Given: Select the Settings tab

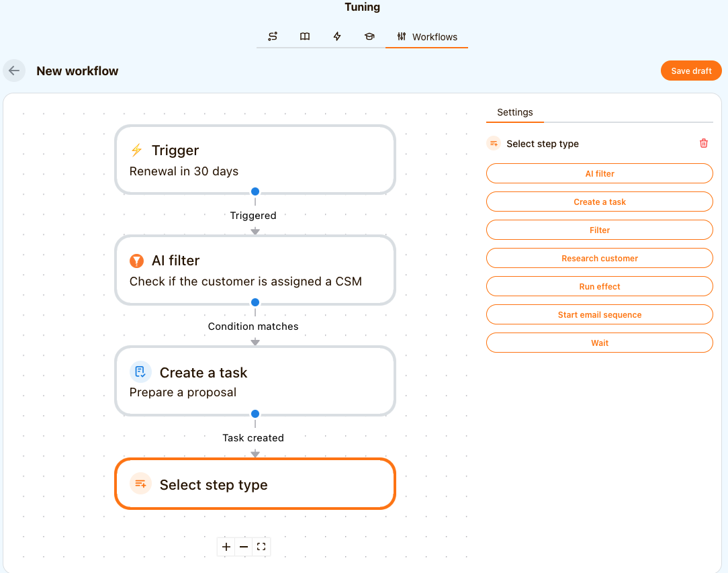Looking at the screenshot, I should click(x=515, y=112).
